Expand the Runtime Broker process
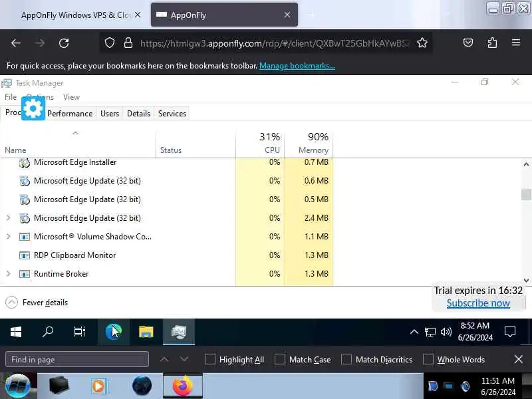The width and height of the screenshot is (532, 399). (x=9, y=273)
